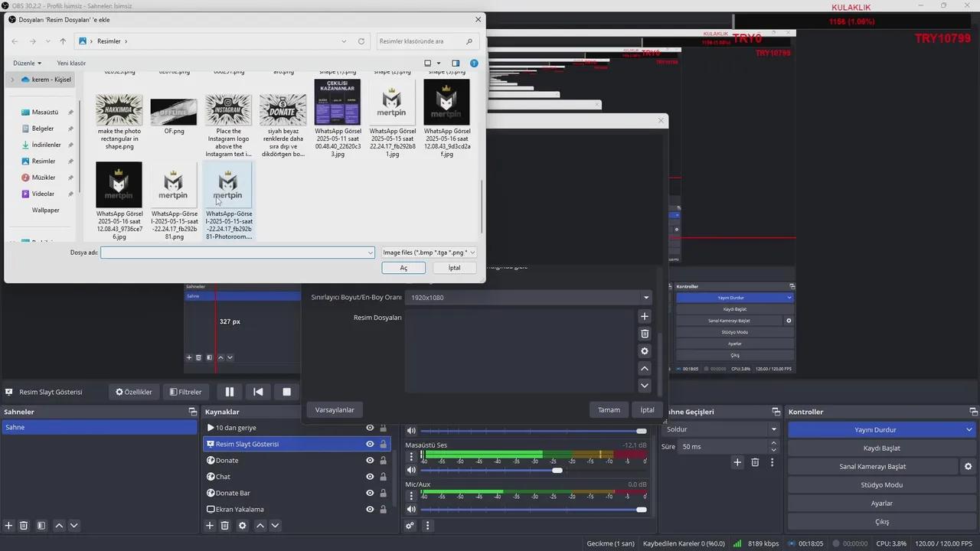Expand kerem - Kişisel tree node
This screenshot has height=551, width=980.
tap(11, 80)
